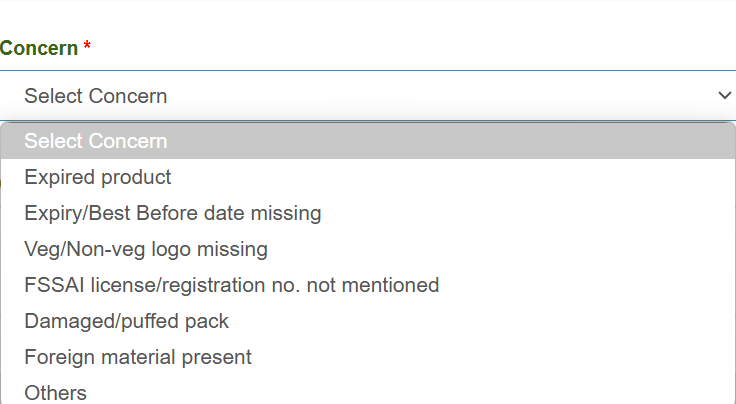Select the Expired product option

pyautogui.click(x=98, y=177)
